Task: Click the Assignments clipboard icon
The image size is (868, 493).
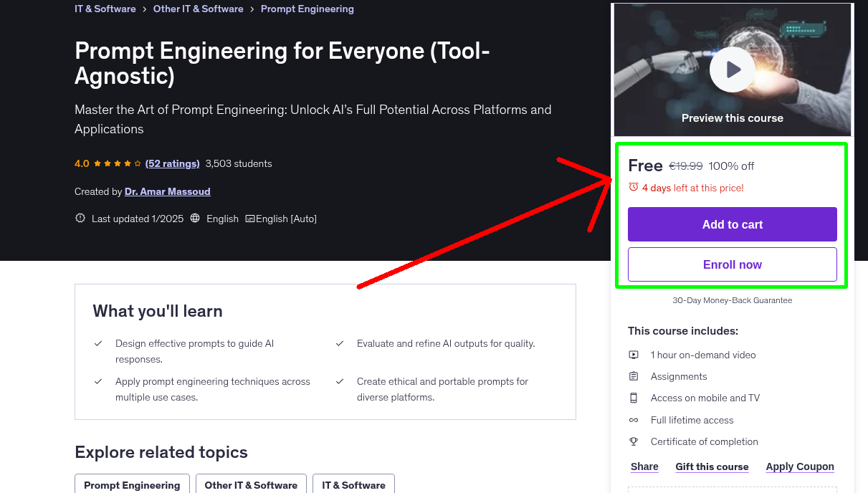Action: point(634,376)
